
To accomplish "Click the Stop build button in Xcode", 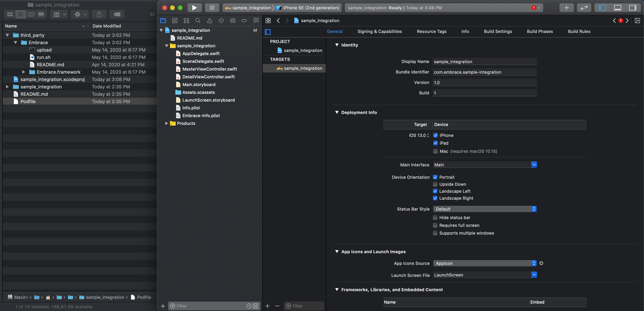I will click(212, 8).
